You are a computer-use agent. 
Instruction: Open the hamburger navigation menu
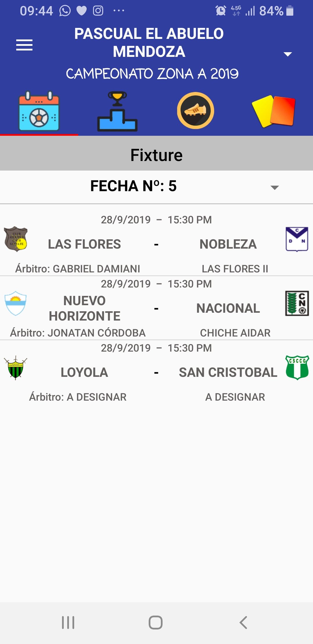(24, 45)
